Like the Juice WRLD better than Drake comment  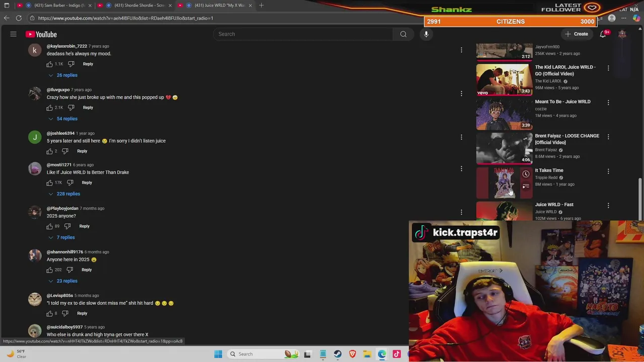click(50, 183)
